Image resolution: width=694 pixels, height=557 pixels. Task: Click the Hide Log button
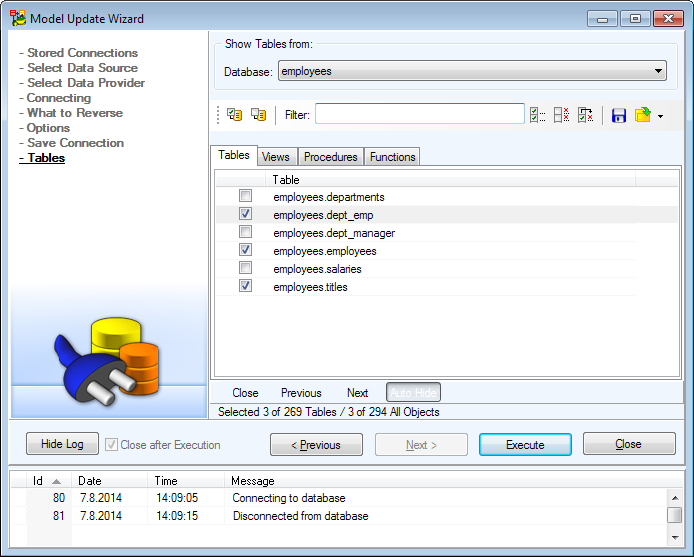point(62,444)
